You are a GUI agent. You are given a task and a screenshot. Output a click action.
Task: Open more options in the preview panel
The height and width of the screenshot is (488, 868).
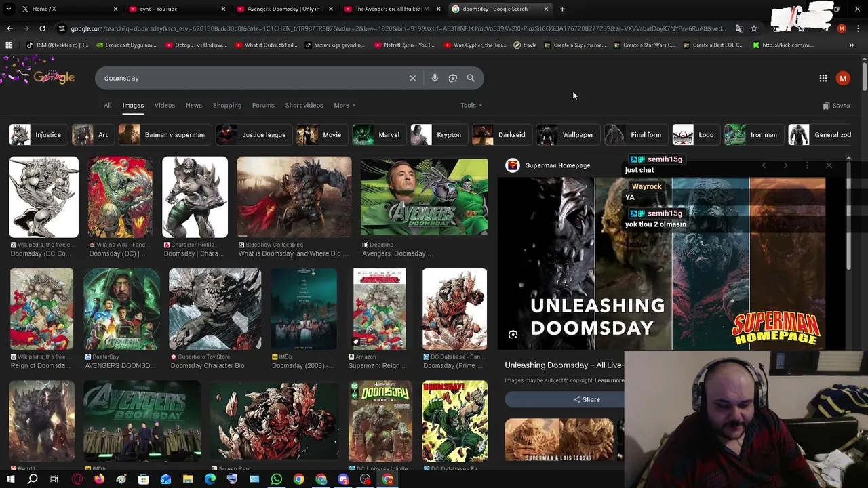point(807,165)
